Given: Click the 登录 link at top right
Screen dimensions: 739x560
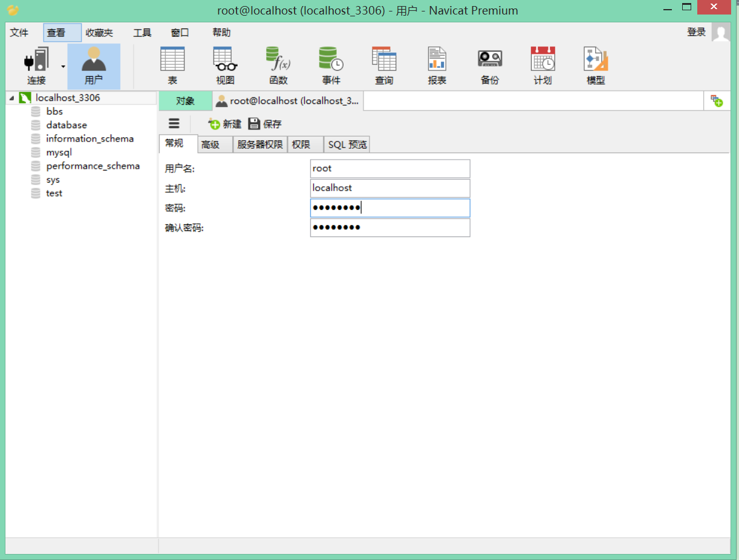Looking at the screenshot, I should (695, 32).
